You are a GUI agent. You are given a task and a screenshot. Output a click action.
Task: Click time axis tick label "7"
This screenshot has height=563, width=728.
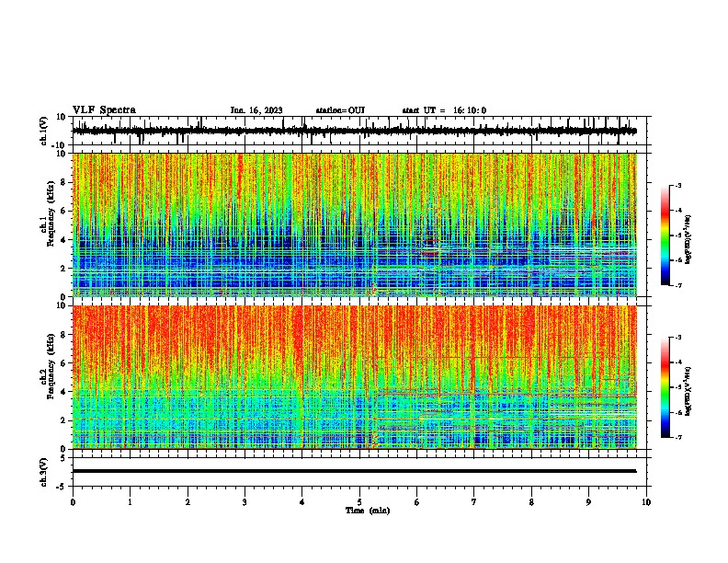point(474,502)
